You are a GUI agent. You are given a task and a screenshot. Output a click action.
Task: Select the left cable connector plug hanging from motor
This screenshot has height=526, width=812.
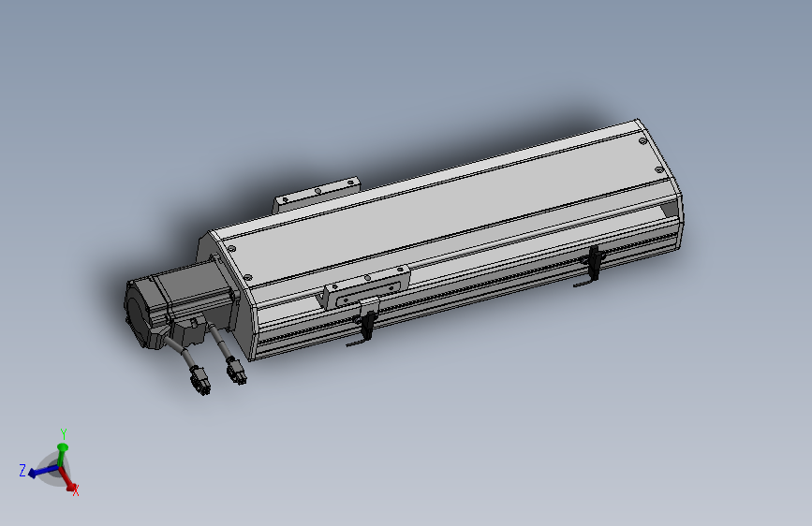(x=199, y=381)
